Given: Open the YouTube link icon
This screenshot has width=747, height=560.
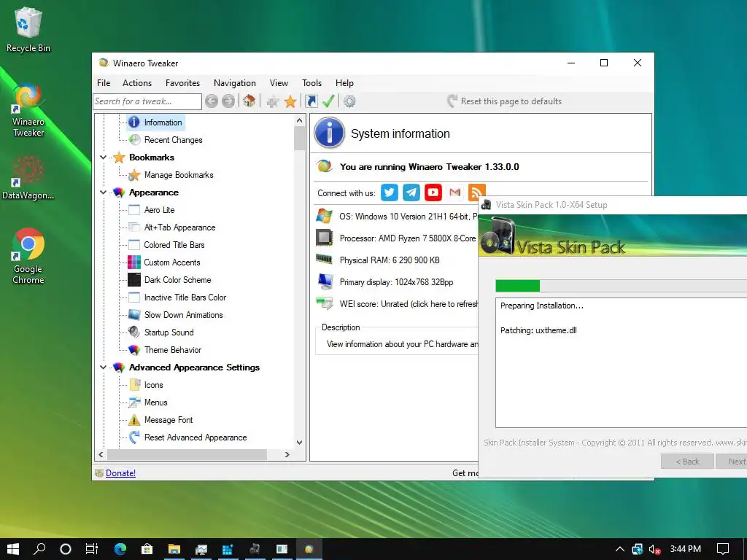Looking at the screenshot, I should click(433, 192).
